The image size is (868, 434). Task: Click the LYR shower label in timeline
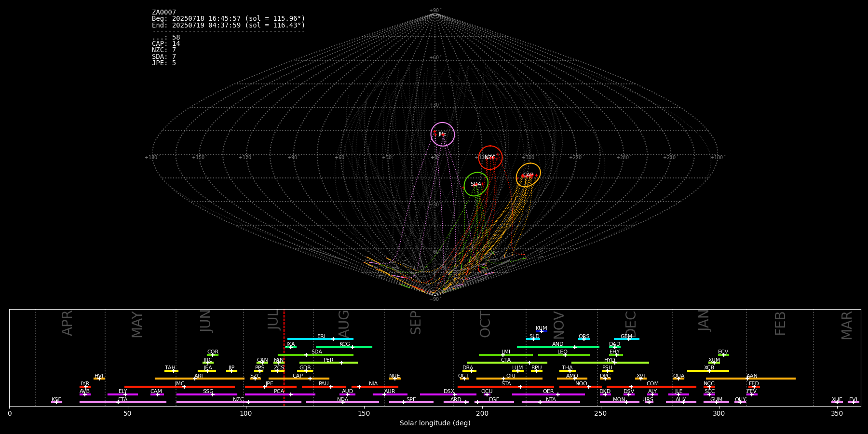pyautogui.click(x=85, y=384)
